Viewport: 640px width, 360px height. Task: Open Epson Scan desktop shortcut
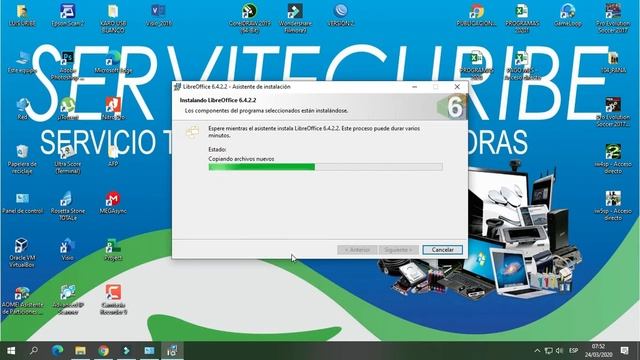point(67,15)
